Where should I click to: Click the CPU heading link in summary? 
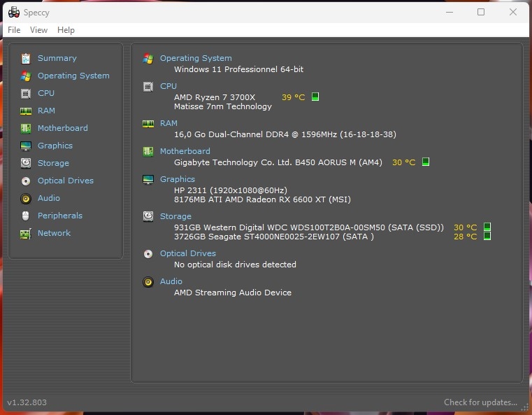tap(168, 86)
